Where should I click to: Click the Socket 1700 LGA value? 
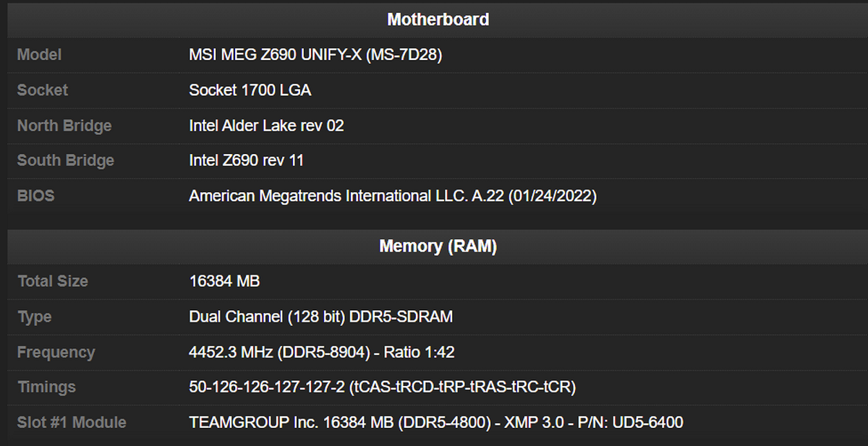tap(250, 90)
